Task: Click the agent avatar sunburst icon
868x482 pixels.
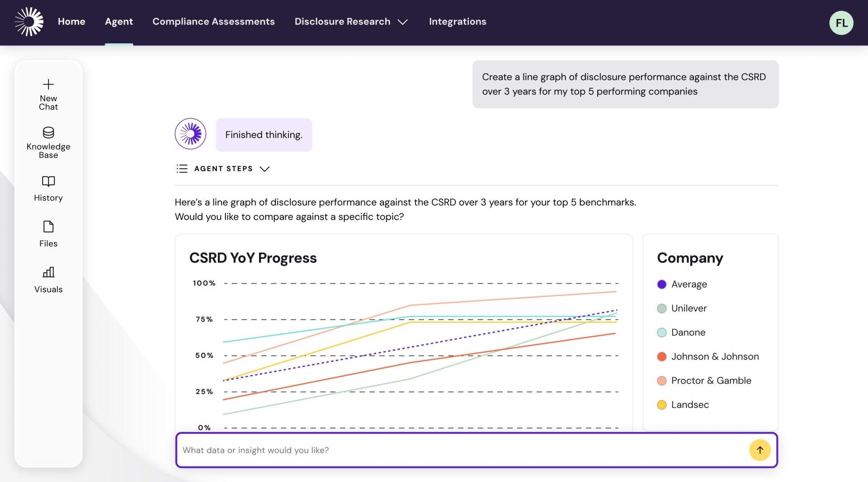Action: (190, 134)
